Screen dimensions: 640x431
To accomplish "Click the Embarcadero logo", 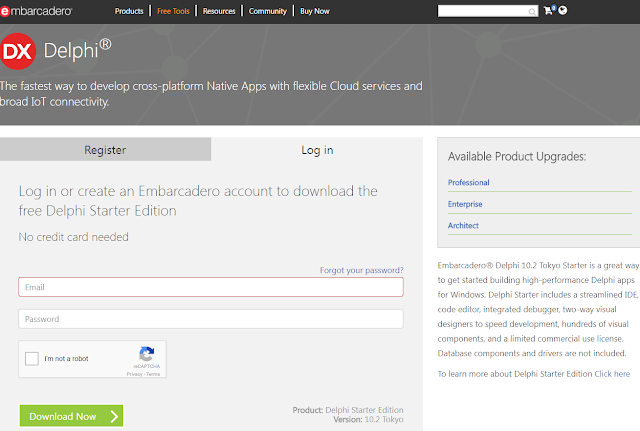I will pos(36,11).
